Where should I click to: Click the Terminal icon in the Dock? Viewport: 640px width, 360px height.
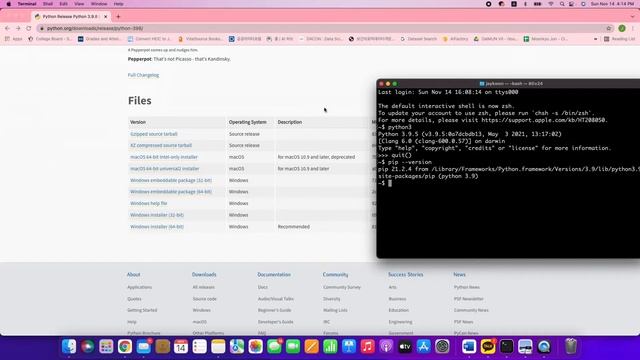(507, 347)
